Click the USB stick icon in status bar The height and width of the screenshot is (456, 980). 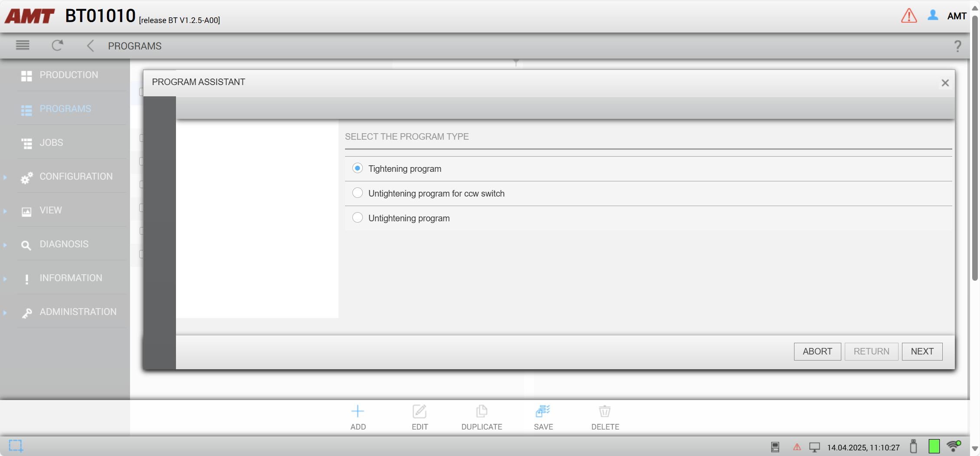(913, 446)
